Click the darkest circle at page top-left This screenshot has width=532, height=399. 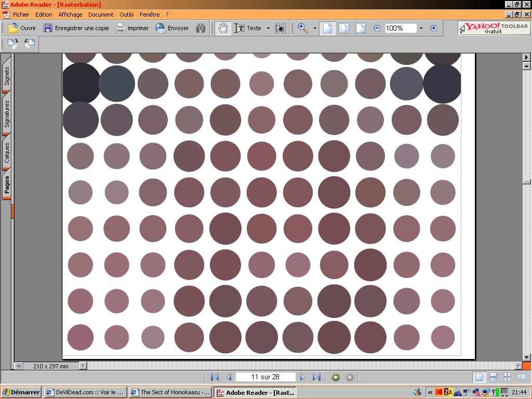pyautogui.click(x=81, y=83)
